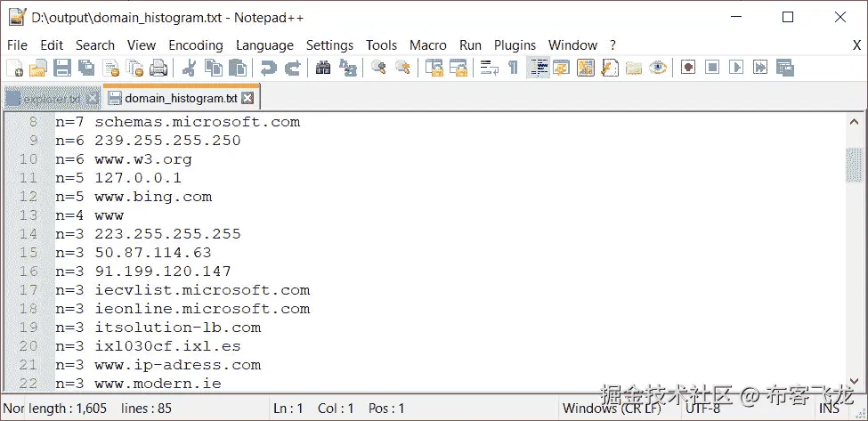868x421 pixels.
Task: Open Find with the binoculars icon
Action: (x=323, y=68)
